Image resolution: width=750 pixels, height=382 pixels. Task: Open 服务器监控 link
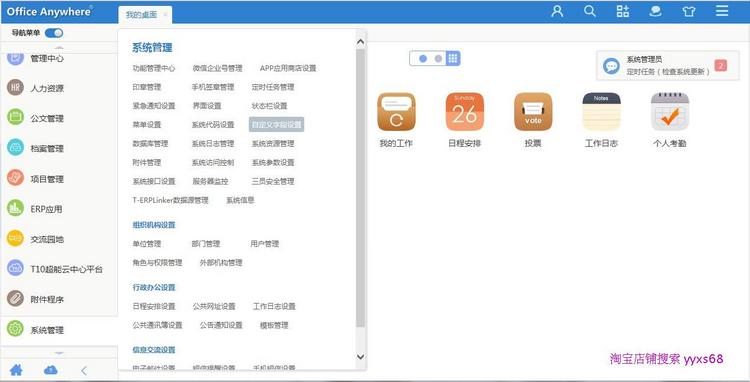click(210, 181)
